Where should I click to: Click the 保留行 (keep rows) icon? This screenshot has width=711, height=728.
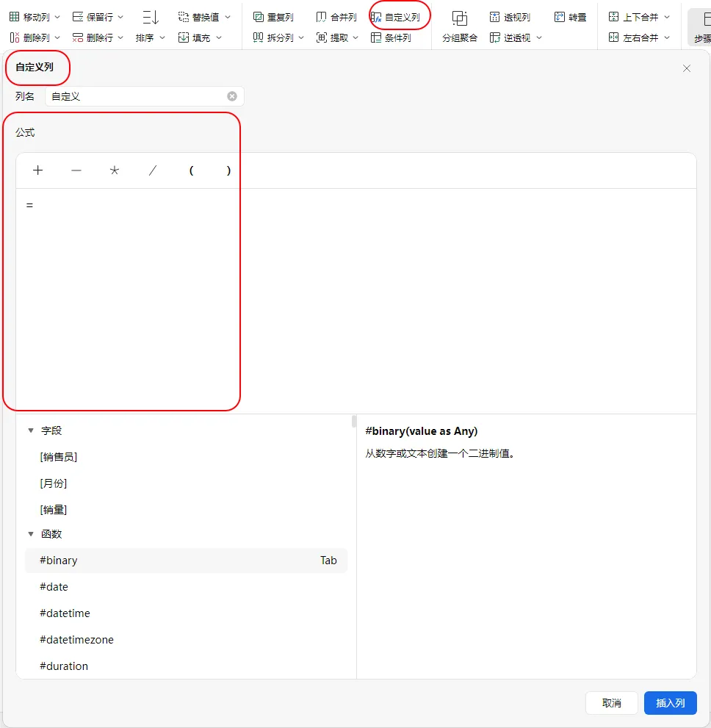point(78,17)
